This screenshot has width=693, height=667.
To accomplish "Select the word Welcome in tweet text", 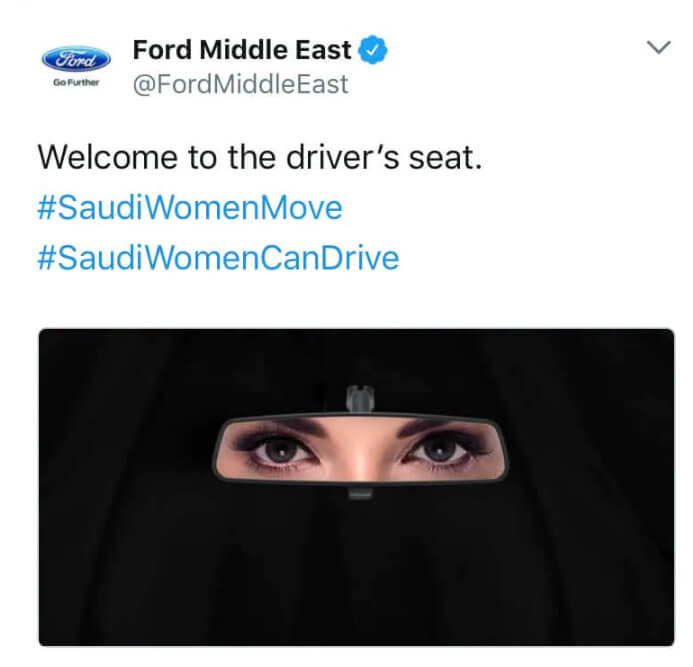I will [x=108, y=157].
